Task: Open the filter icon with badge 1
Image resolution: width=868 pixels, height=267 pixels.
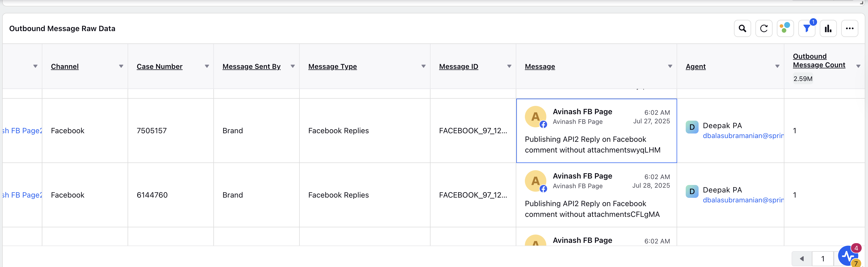Action: 807,29
